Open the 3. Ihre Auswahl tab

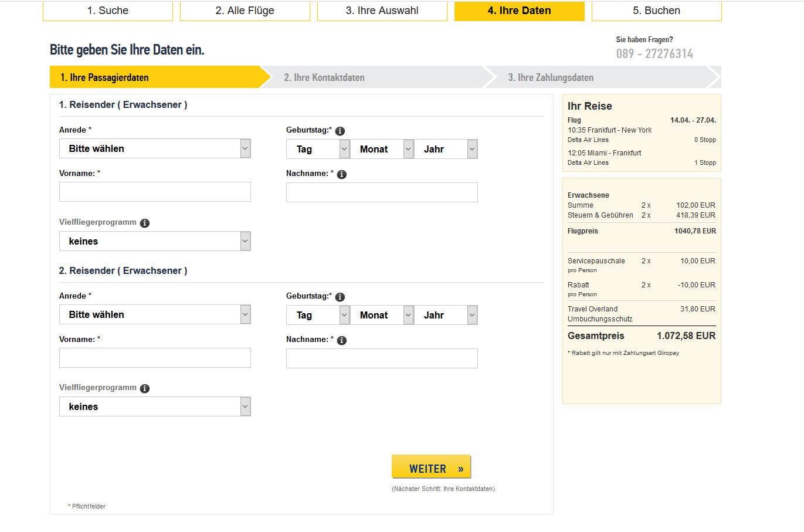click(382, 11)
